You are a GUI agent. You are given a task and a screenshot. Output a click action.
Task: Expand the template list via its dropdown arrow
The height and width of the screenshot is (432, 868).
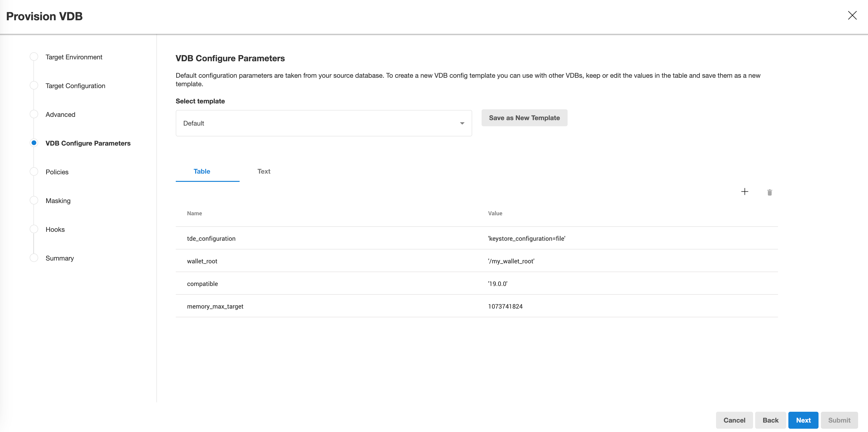click(x=462, y=123)
